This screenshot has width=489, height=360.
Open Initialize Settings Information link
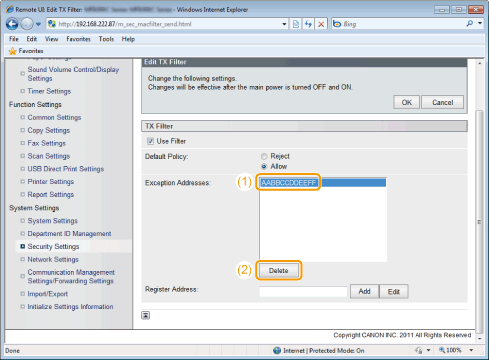coord(70,307)
